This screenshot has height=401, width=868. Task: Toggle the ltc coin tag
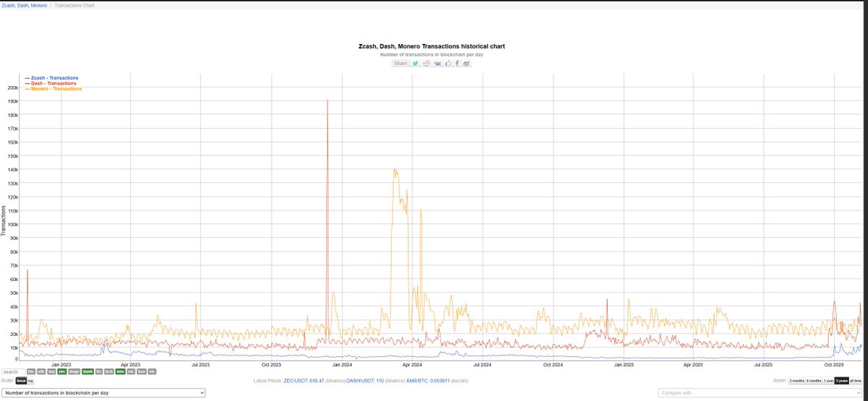tap(99, 371)
